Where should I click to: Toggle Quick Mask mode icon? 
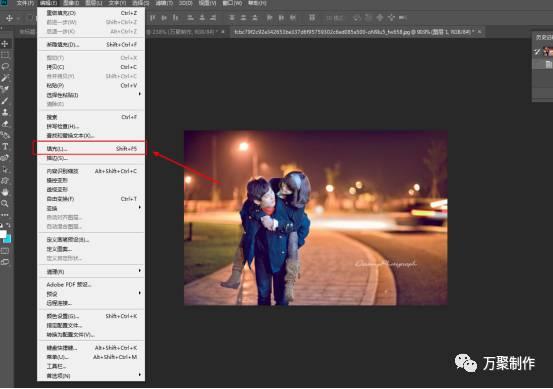5,251
